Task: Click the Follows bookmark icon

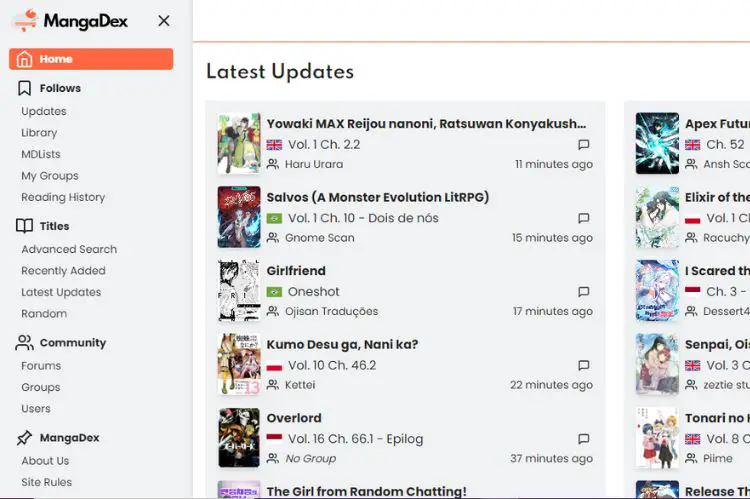Action: coord(24,88)
